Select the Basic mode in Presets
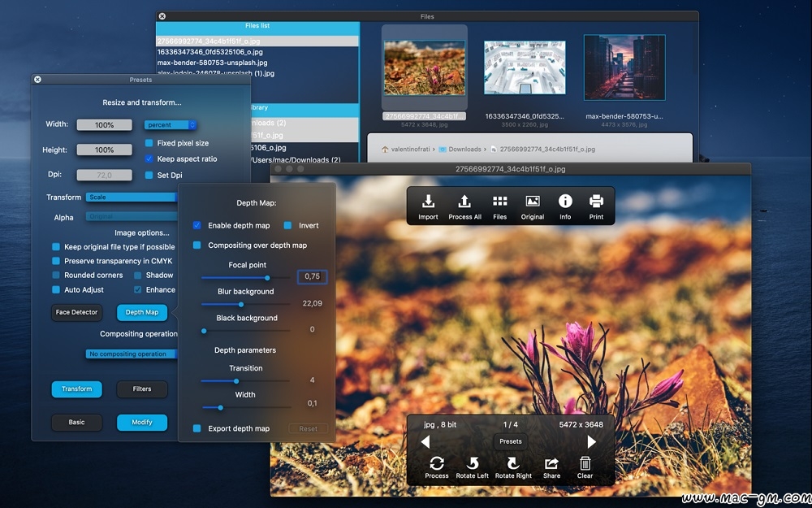Screen dimensions: 812x508 point(76,423)
